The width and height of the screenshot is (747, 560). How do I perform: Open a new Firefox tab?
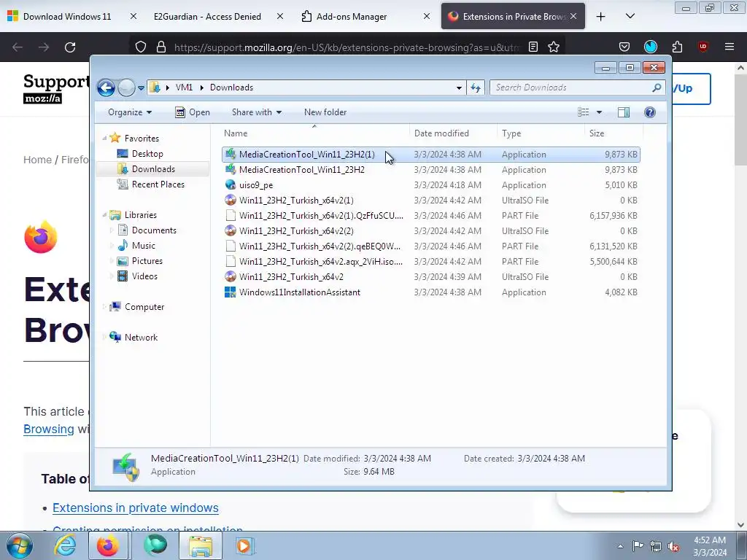click(601, 17)
